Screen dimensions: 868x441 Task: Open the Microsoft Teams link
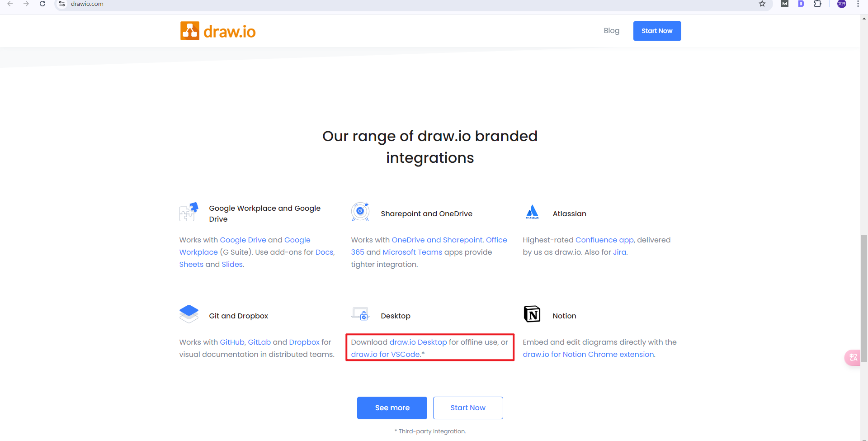pos(412,252)
